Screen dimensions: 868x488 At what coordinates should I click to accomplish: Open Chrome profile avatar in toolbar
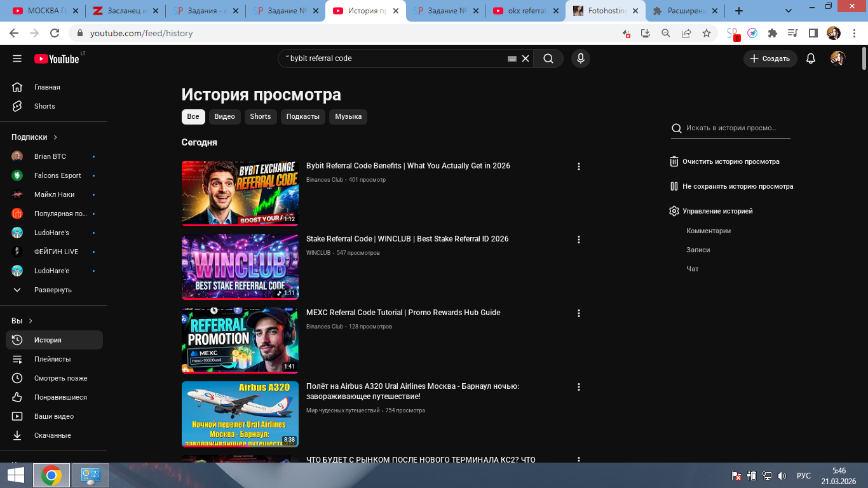coord(834,33)
